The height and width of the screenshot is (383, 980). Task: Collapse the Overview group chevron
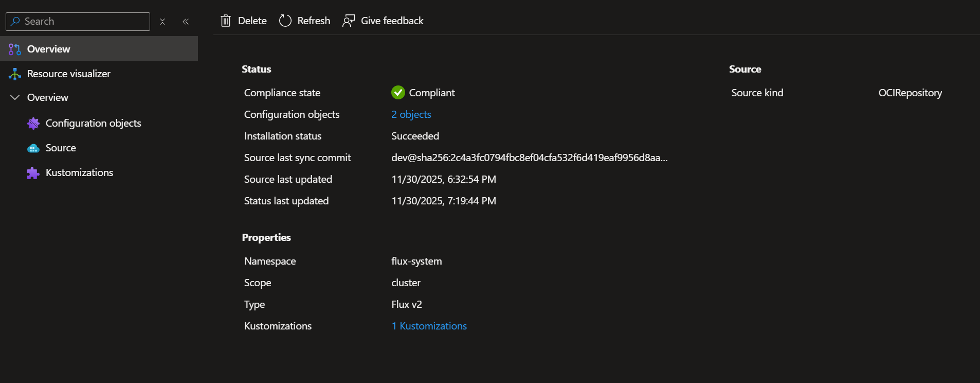(x=15, y=97)
